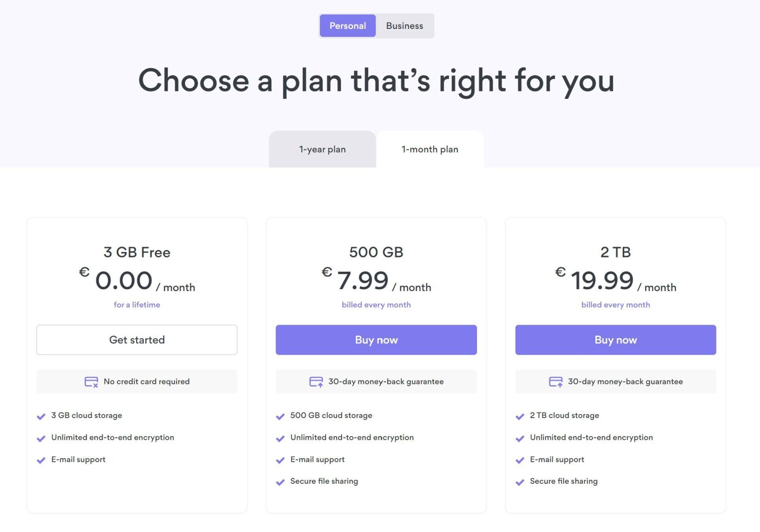The height and width of the screenshot is (532, 760).
Task: Switch to Business plans toggle
Action: (x=405, y=26)
